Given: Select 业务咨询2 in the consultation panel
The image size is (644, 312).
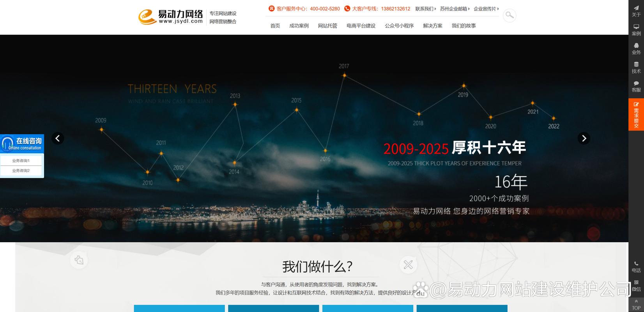Looking at the screenshot, I should click(21, 171).
